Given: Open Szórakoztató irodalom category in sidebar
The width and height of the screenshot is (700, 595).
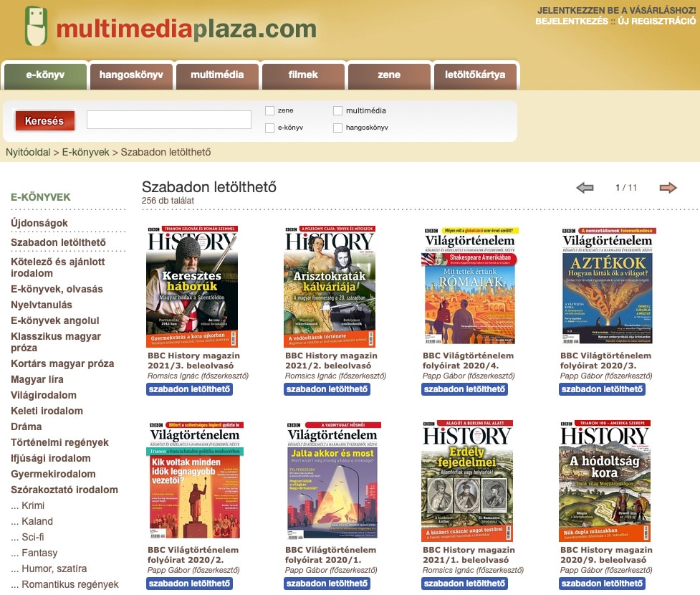Looking at the screenshot, I should coord(64,490).
